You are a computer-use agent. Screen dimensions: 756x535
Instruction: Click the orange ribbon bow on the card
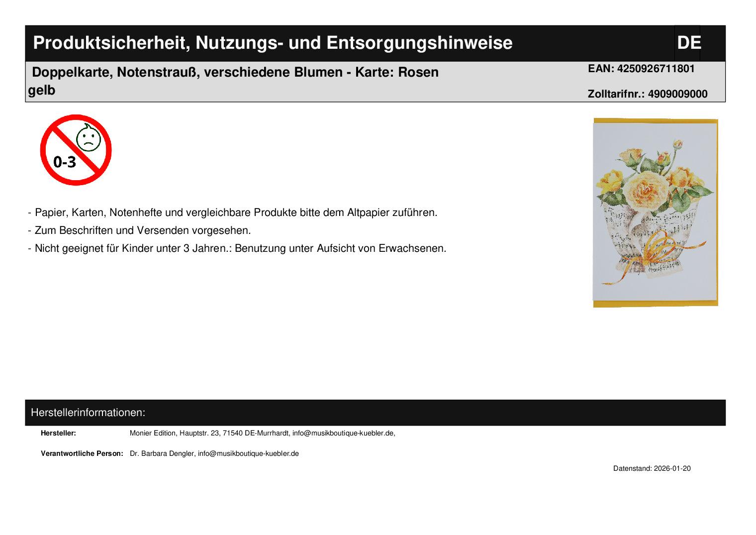coord(661,250)
